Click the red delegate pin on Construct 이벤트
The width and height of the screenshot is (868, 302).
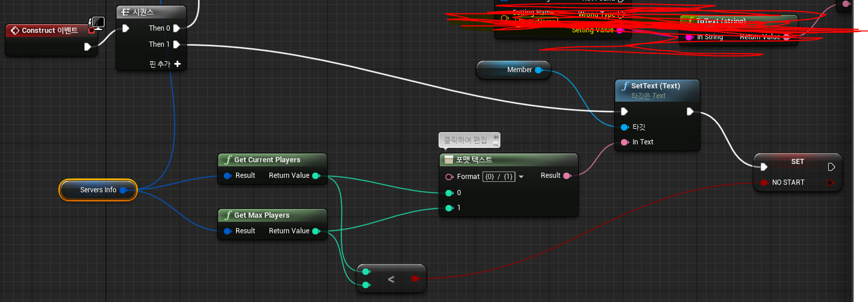point(91,30)
